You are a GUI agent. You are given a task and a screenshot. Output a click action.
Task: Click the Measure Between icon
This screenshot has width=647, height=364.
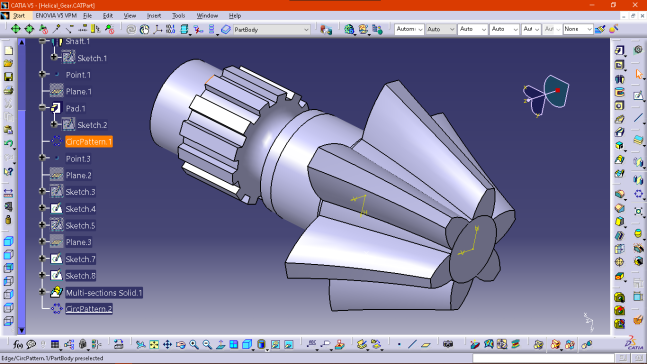coord(8,193)
